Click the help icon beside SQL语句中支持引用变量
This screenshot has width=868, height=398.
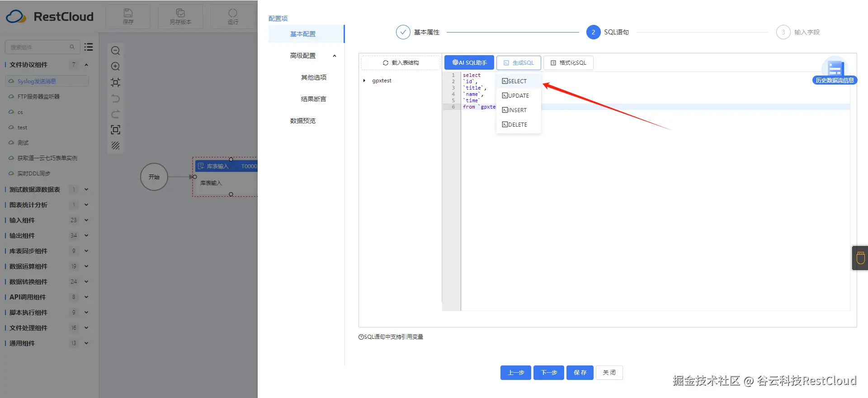361,337
